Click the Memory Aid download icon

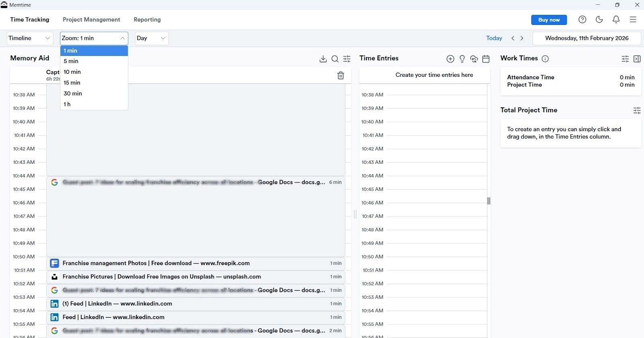[323, 59]
